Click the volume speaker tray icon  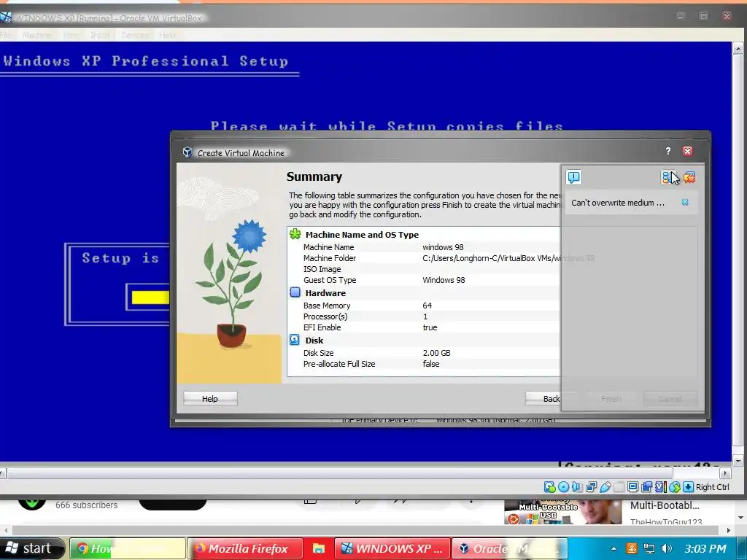(x=667, y=548)
